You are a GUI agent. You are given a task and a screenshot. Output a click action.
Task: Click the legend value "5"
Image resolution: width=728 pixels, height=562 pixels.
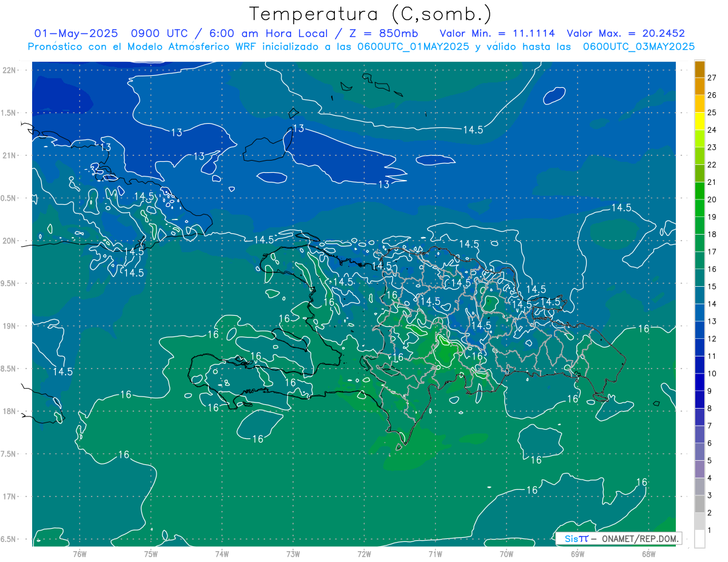point(710,461)
